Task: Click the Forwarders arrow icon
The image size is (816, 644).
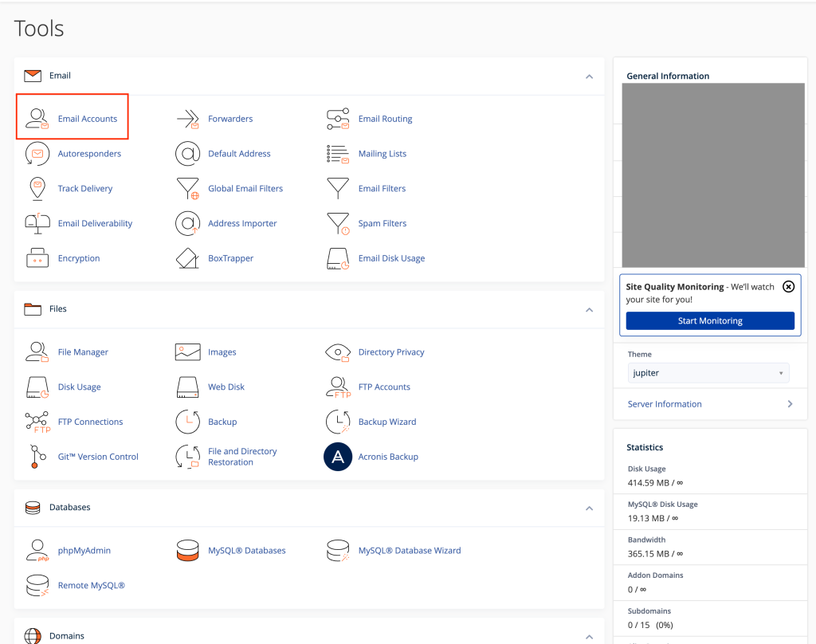Action: pyautogui.click(x=188, y=119)
